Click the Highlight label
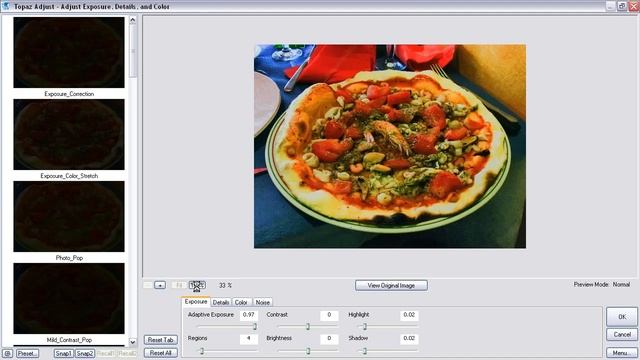640x360 pixels. 358,315
